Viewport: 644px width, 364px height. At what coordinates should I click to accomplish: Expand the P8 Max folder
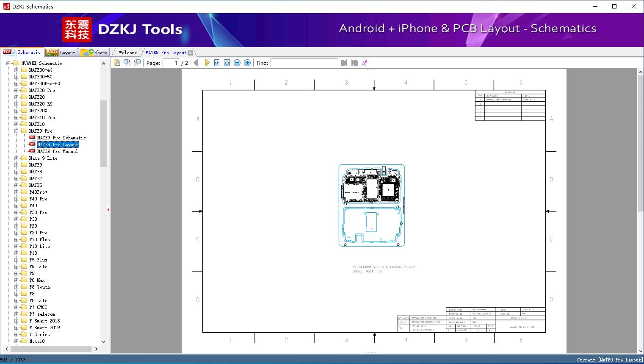click(16, 280)
